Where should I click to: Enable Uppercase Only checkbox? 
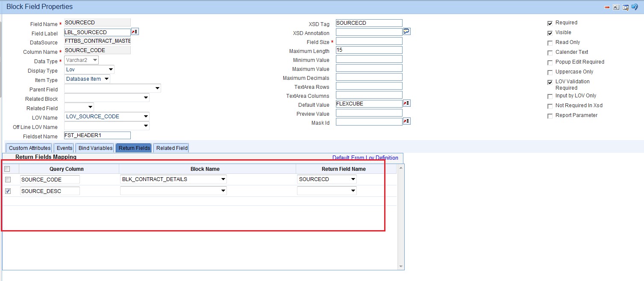pyautogui.click(x=550, y=72)
